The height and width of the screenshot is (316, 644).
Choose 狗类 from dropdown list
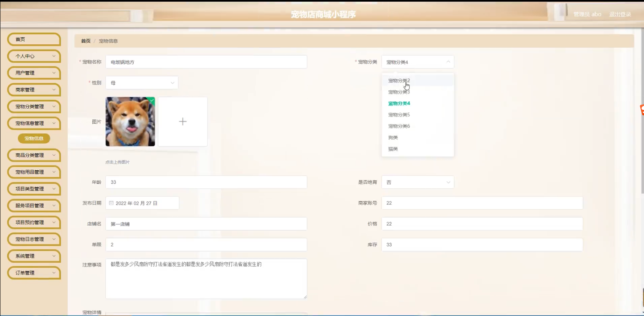[x=418, y=138]
